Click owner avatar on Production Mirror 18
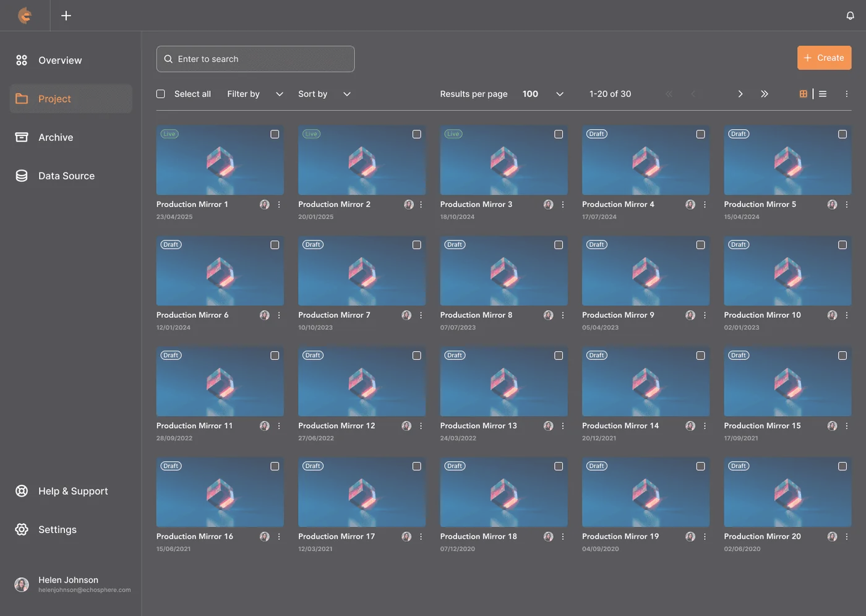This screenshot has height=616, width=866. tap(549, 537)
